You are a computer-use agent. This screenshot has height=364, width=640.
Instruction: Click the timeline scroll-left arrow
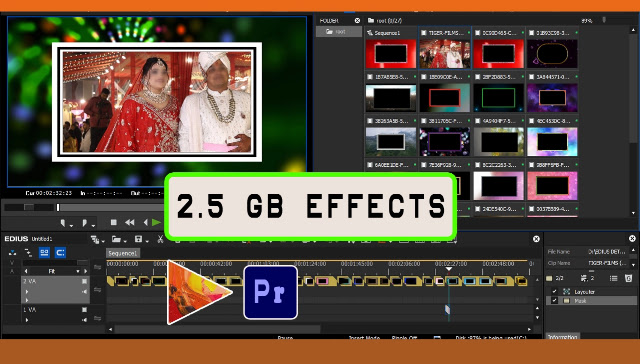pyautogui.click(x=110, y=329)
